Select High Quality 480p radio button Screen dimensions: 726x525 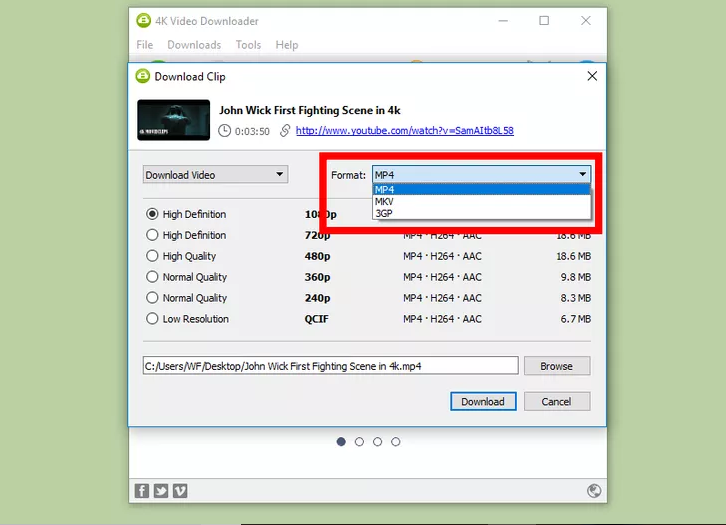click(152, 256)
